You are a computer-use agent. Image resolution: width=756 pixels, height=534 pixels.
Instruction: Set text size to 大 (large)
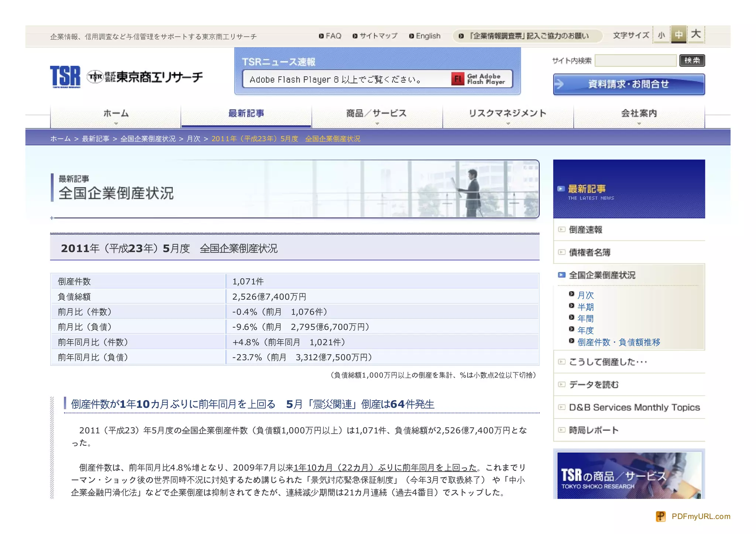pos(696,34)
